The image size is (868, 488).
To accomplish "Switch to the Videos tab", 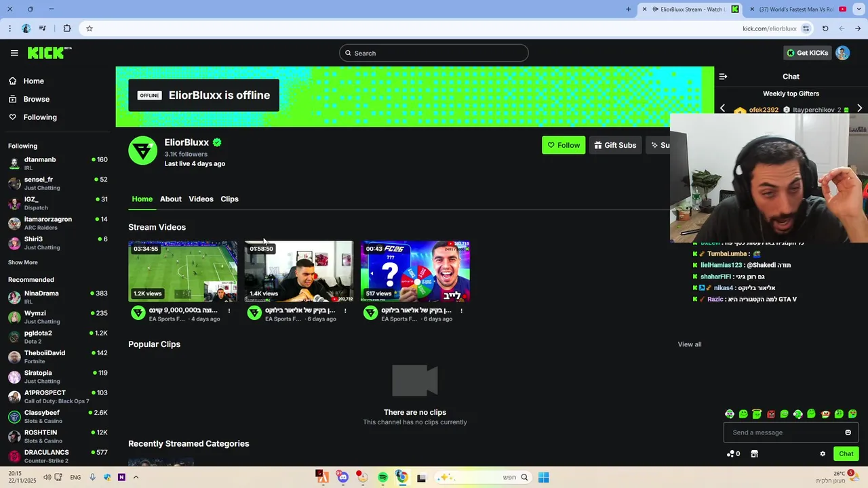I will (x=201, y=199).
